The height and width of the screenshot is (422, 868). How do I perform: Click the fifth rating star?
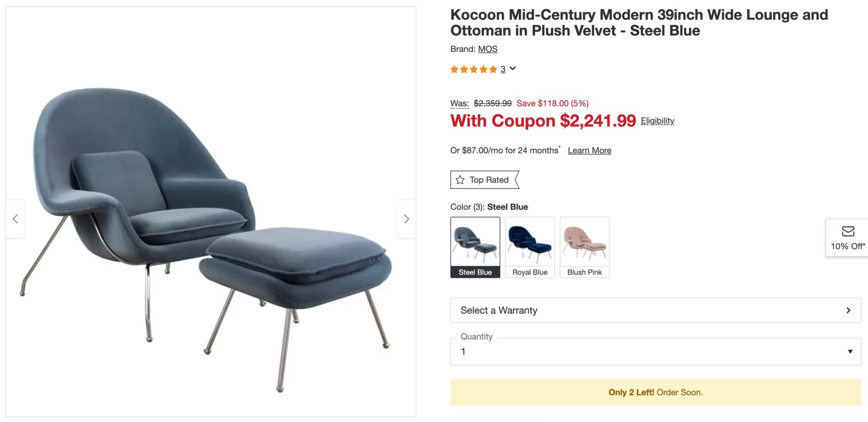[x=493, y=69]
